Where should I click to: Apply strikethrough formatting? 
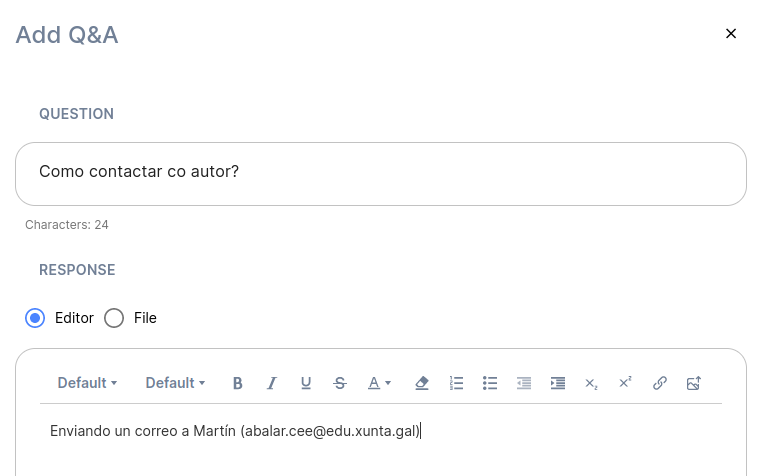pos(340,383)
